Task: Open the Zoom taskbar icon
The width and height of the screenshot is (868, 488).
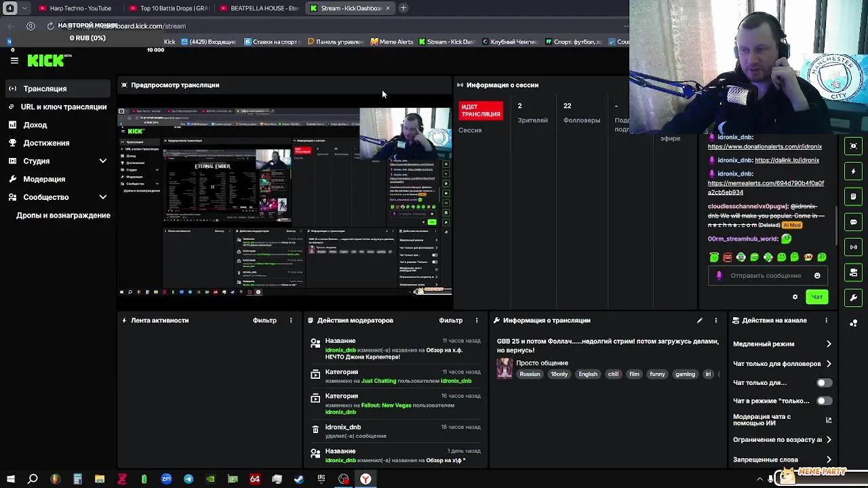Action: click(166, 479)
